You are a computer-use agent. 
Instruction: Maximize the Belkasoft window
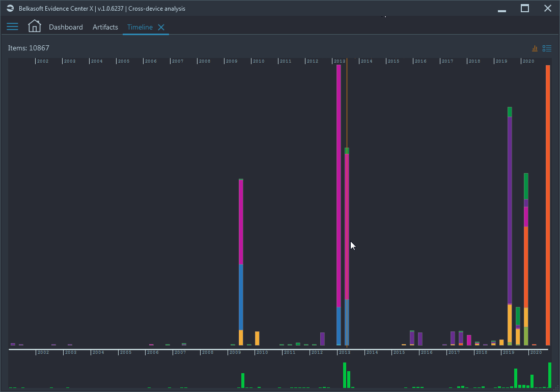pyautogui.click(x=525, y=8)
